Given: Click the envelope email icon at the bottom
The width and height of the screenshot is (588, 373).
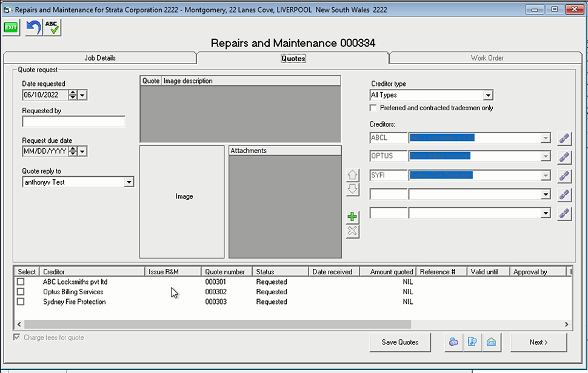Looking at the screenshot, I should click(x=491, y=342).
